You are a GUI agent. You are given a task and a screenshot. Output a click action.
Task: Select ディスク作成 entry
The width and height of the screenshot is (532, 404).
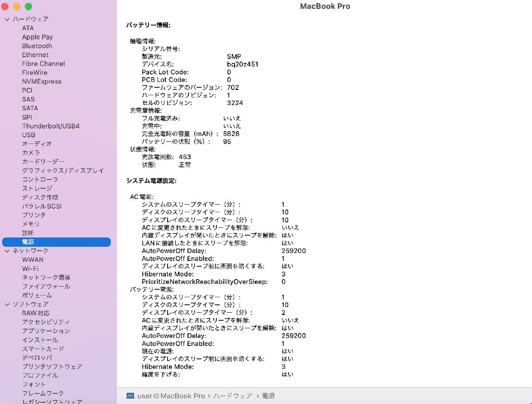click(x=40, y=197)
